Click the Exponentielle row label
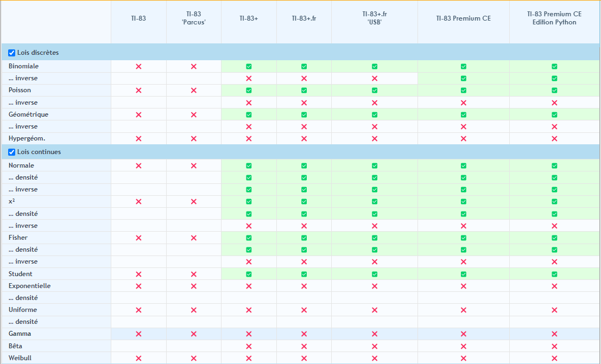Image resolution: width=601 pixels, height=364 pixels. pos(29,286)
